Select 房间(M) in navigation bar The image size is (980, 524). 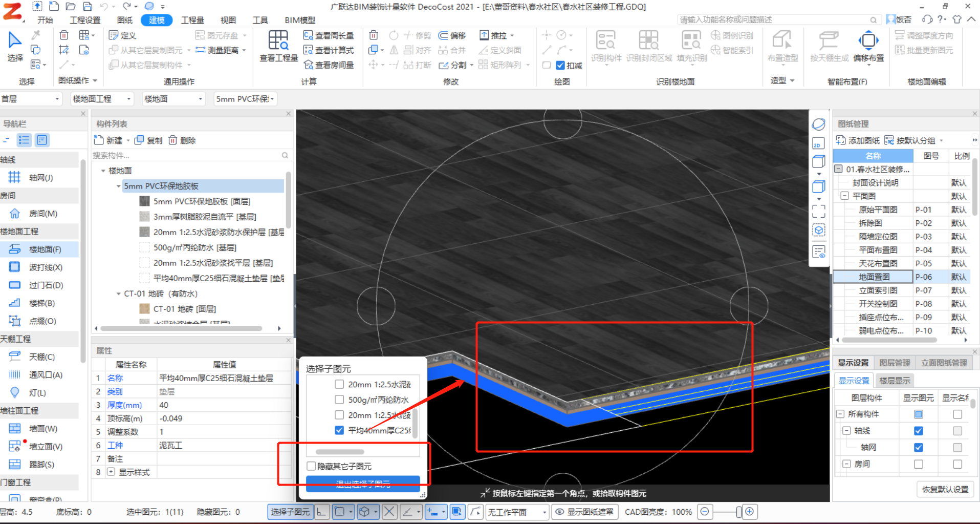[40, 214]
